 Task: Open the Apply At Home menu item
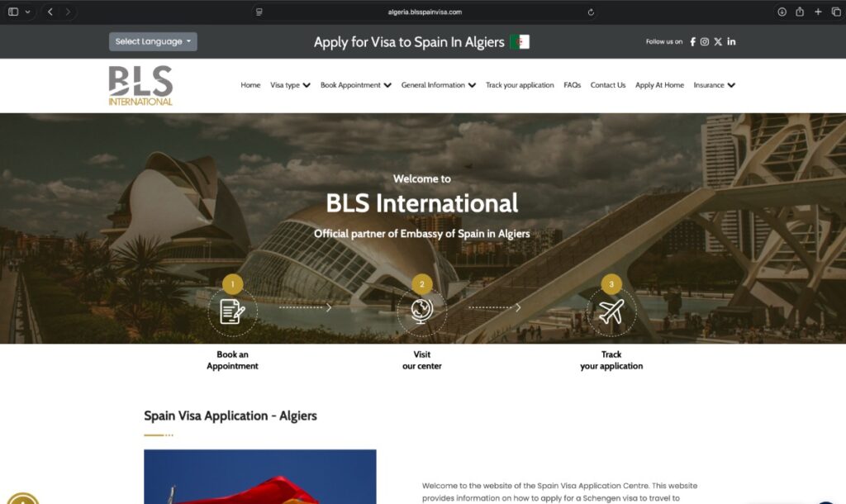(659, 85)
